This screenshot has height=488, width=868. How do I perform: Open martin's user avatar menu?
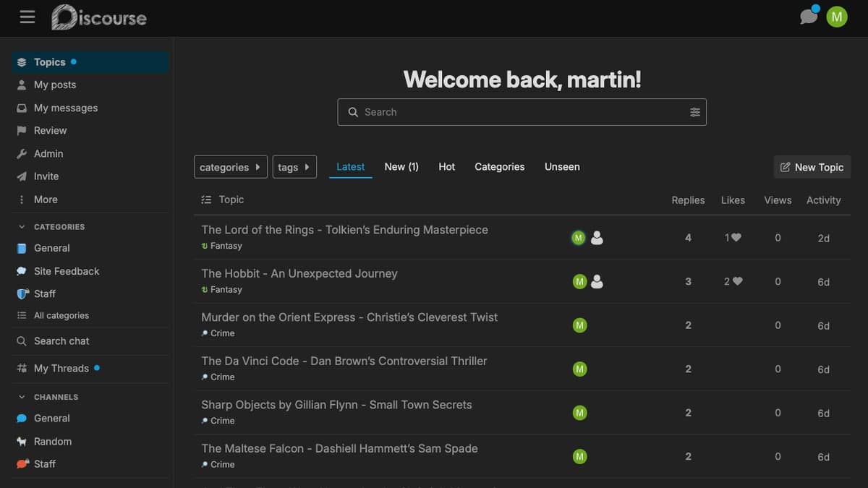tap(837, 17)
